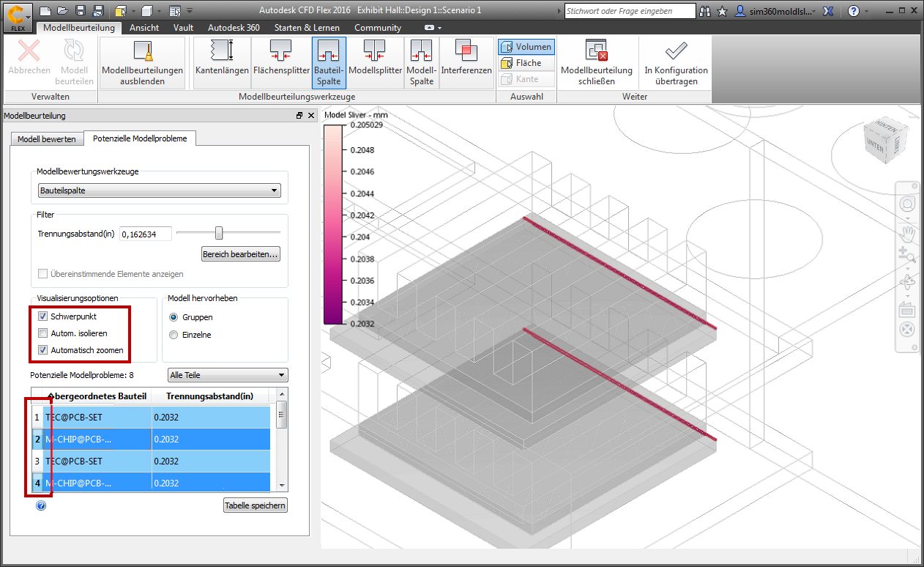Click the binoculars search icon
924x567 pixels.
706,11
